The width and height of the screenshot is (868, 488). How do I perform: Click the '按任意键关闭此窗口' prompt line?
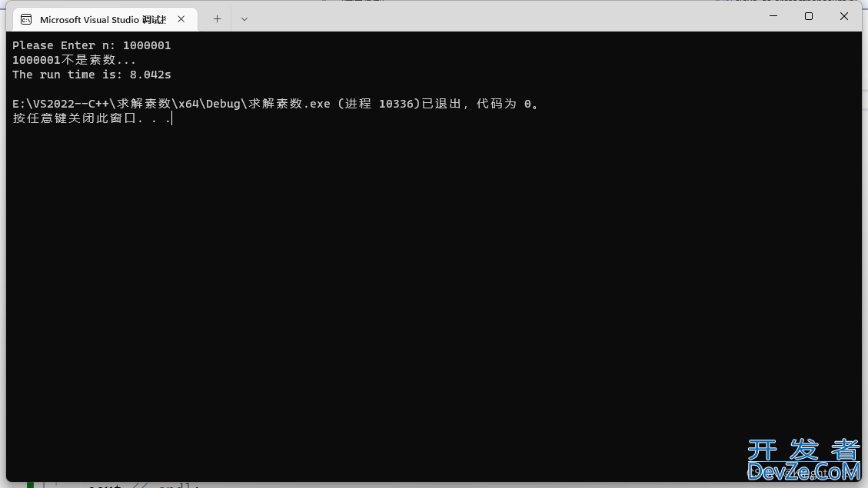92,118
